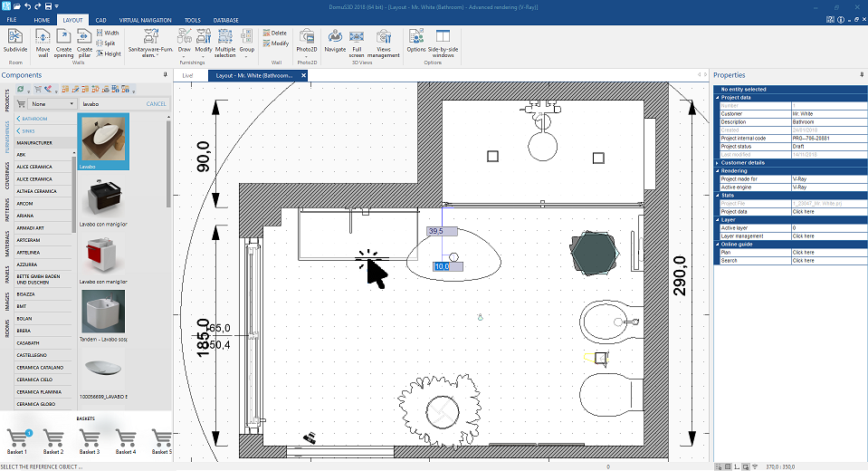Click the refresh icon in Components toolbar

pyautogui.click(x=21, y=89)
